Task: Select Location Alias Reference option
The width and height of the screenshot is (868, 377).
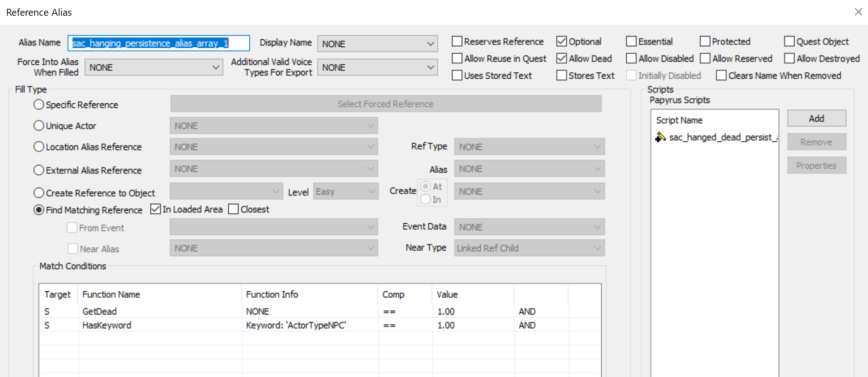Action: click(39, 147)
